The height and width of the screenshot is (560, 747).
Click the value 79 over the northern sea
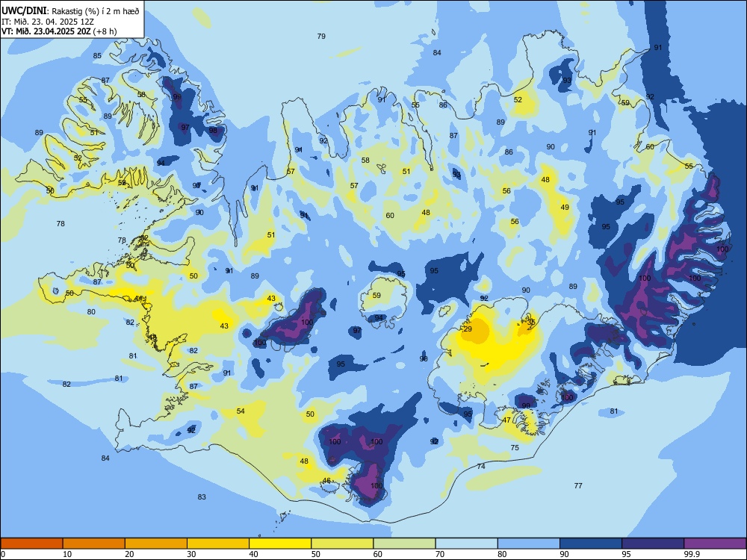(321, 36)
